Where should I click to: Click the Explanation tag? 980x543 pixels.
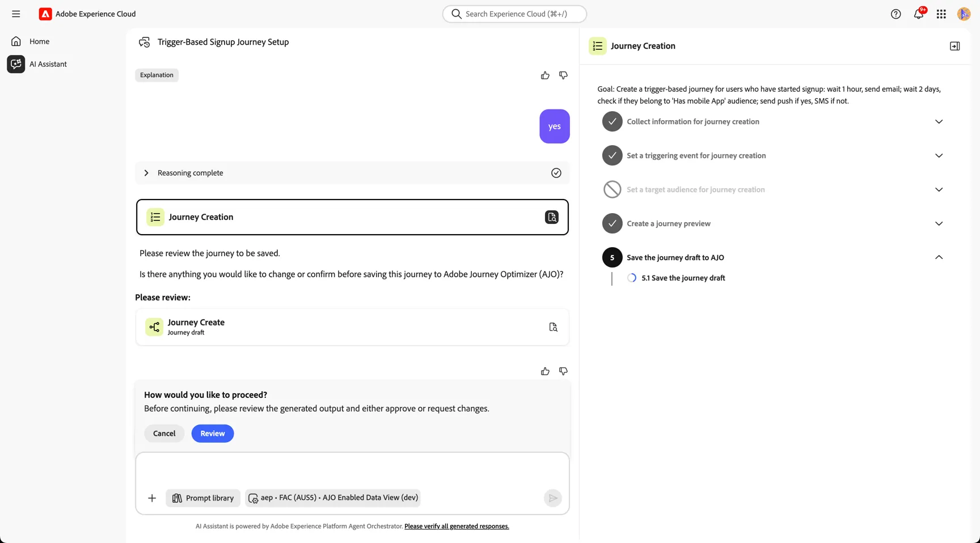pos(157,75)
